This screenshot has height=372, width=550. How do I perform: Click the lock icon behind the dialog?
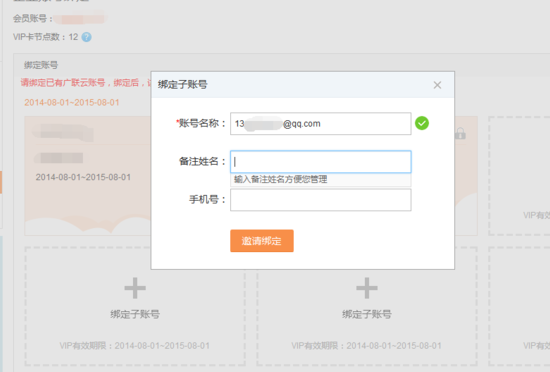point(460,133)
